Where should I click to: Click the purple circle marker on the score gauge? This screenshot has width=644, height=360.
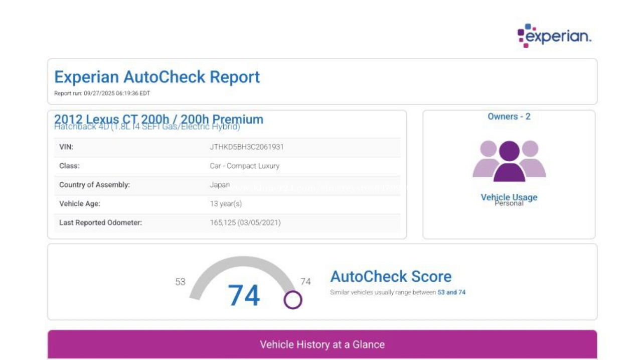click(293, 300)
